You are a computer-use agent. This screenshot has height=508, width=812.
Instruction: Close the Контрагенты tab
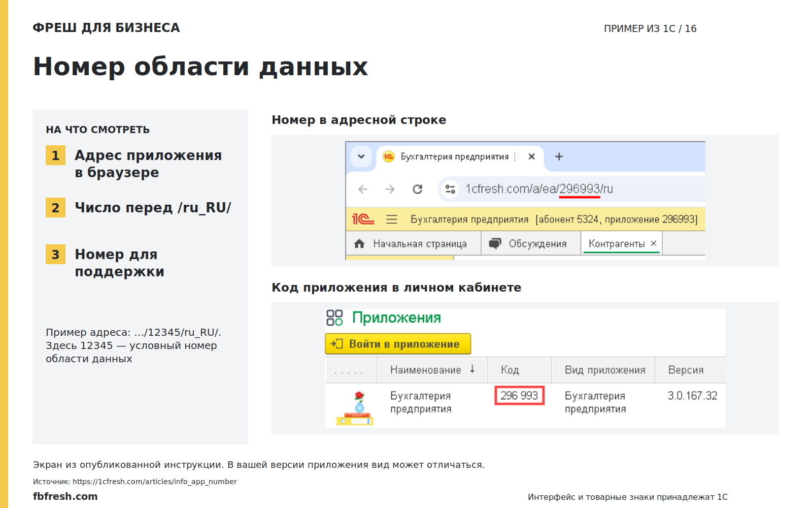[654, 243]
